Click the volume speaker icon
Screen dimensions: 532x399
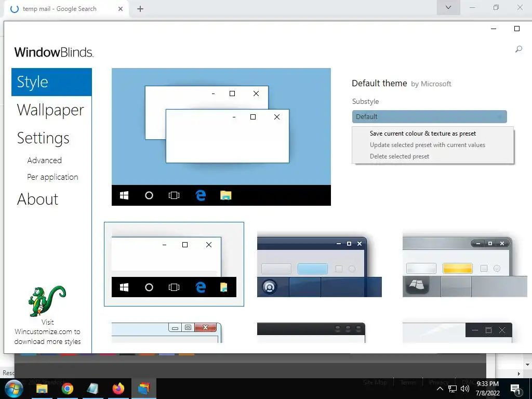[x=465, y=389]
